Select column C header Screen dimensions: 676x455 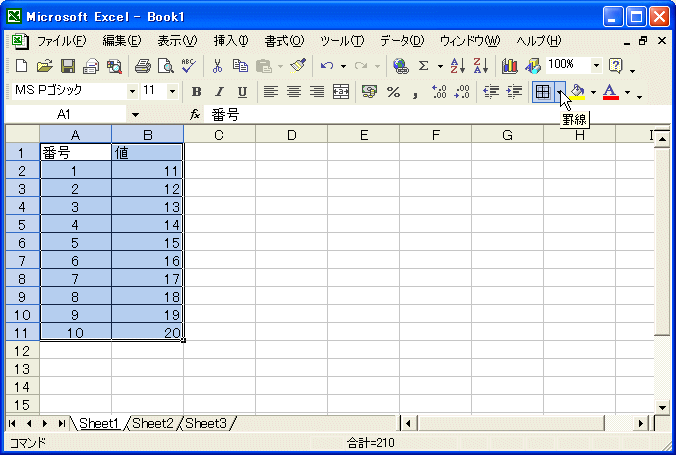click(219, 135)
